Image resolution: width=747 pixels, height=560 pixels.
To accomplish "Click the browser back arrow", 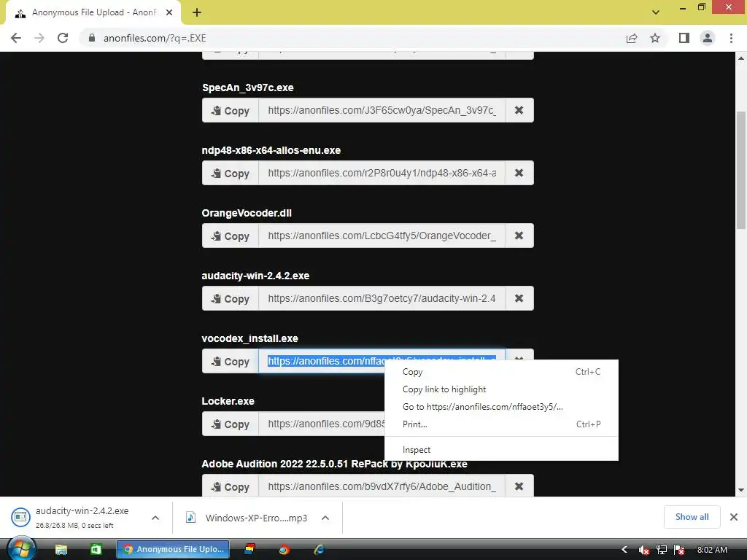I will (16, 38).
